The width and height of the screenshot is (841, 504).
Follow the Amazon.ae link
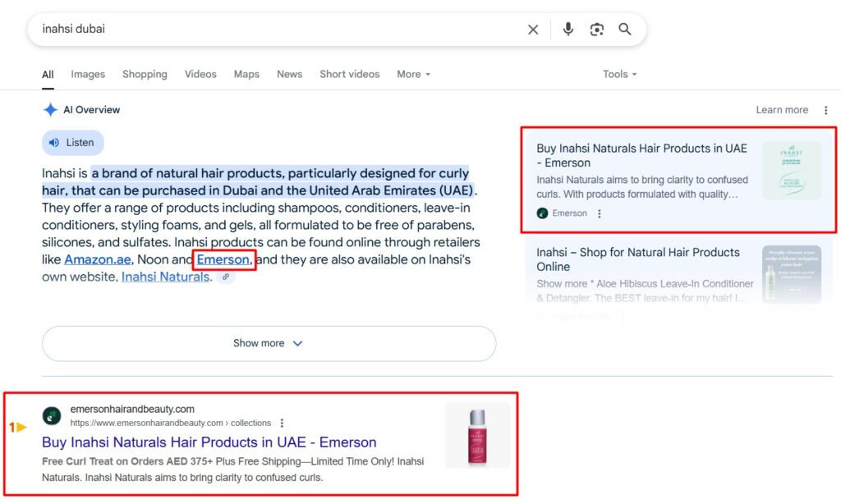(98, 259)
